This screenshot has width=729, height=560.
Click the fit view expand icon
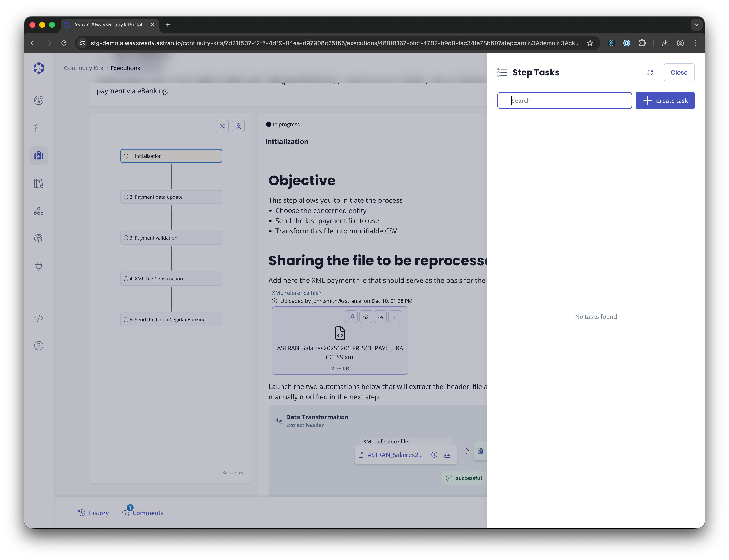pyautogui.click(x=222, y=126)
